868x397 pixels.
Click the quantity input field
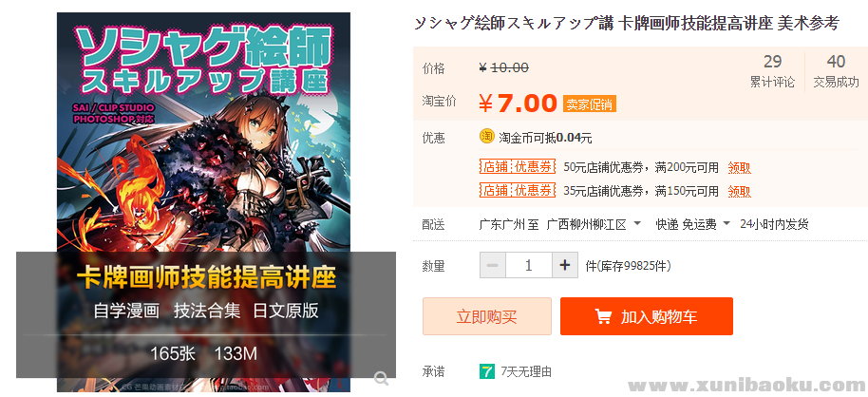pos(529,265)
